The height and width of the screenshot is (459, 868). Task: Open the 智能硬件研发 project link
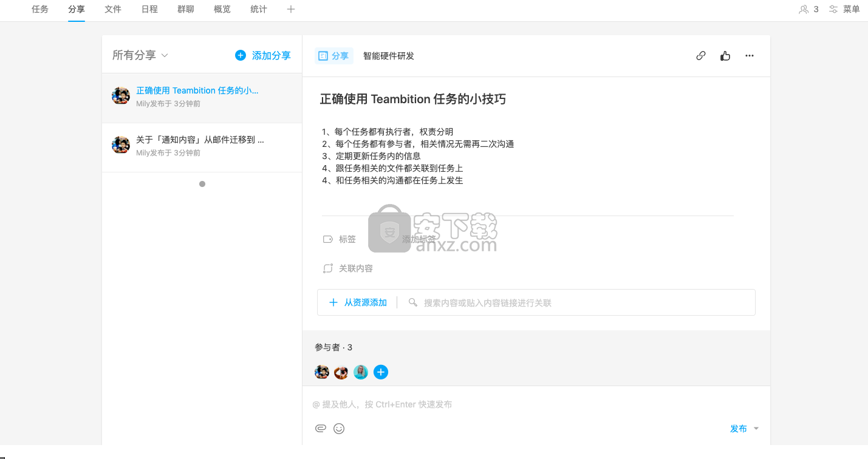pyautogui.click(x=389, y=56)
